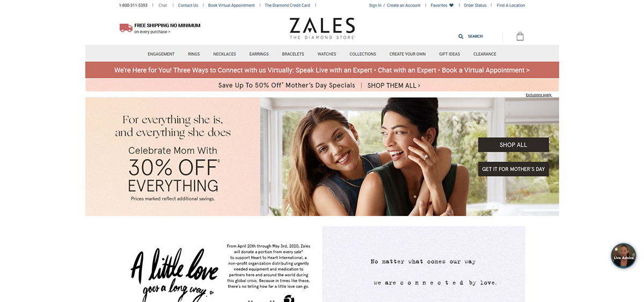Click Get It For Mother's Day button
644x302 pixels.
point(514,169)
